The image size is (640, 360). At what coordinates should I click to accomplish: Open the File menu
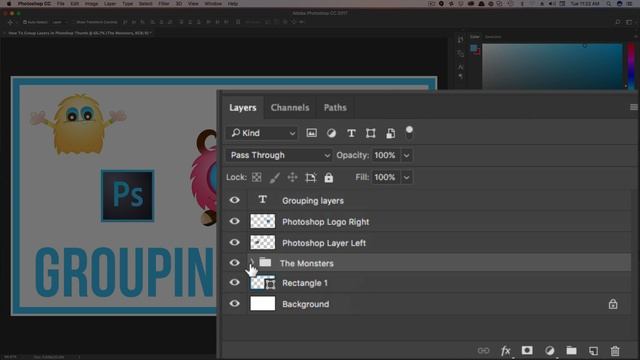coord(61,4)
